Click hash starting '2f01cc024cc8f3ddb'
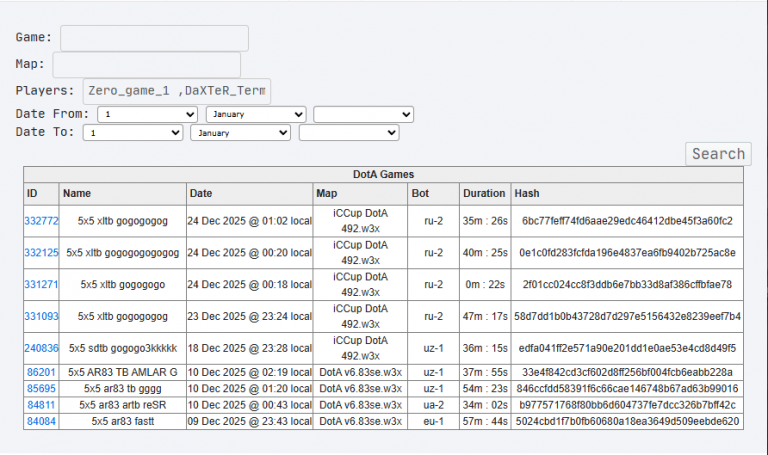 [627, 285]
